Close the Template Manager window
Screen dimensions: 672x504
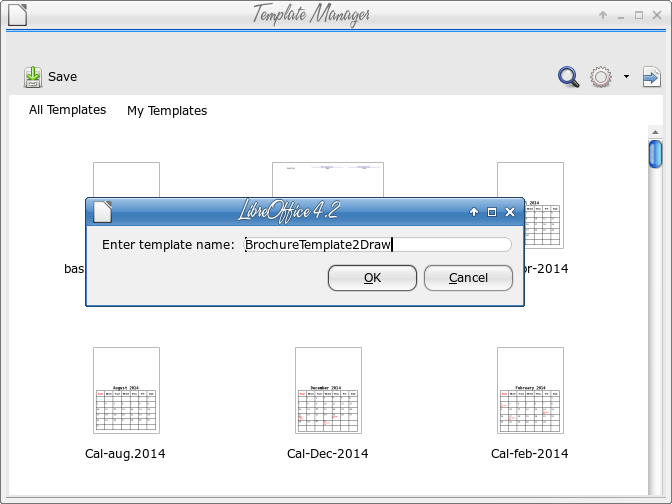click(657, 15)
